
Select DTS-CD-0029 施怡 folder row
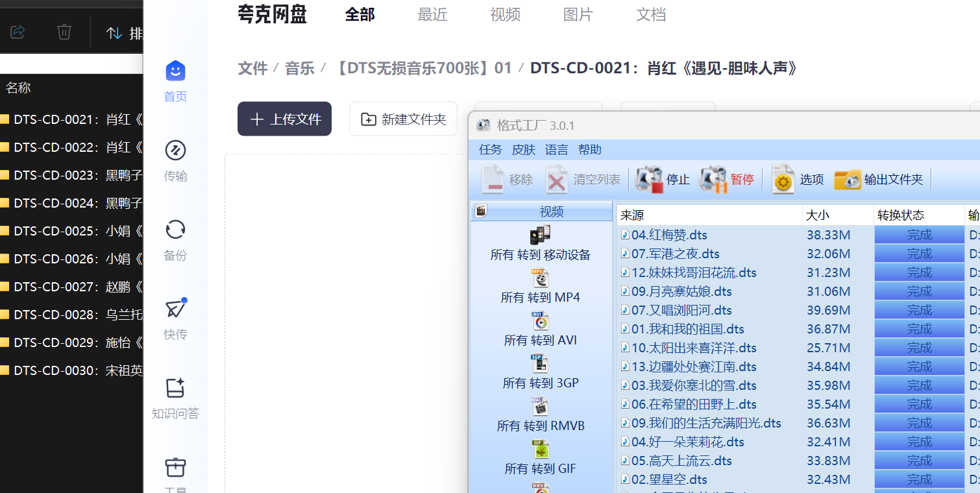(x=71, y=343)
